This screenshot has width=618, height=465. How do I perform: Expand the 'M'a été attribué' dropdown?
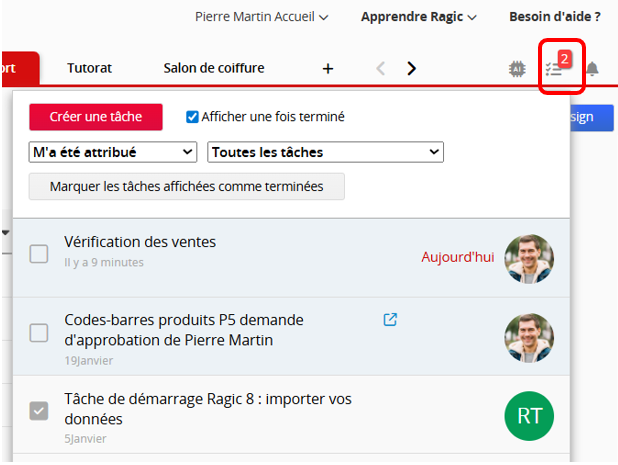point(113,152)
